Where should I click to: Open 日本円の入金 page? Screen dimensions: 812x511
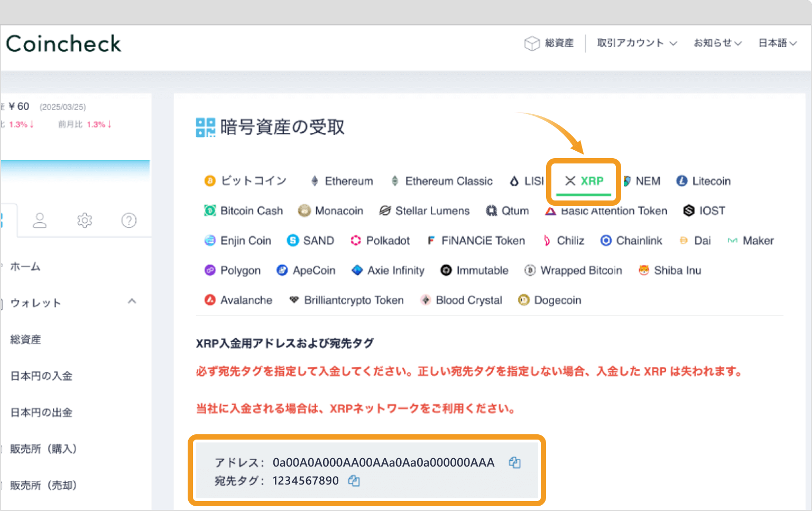41,376
